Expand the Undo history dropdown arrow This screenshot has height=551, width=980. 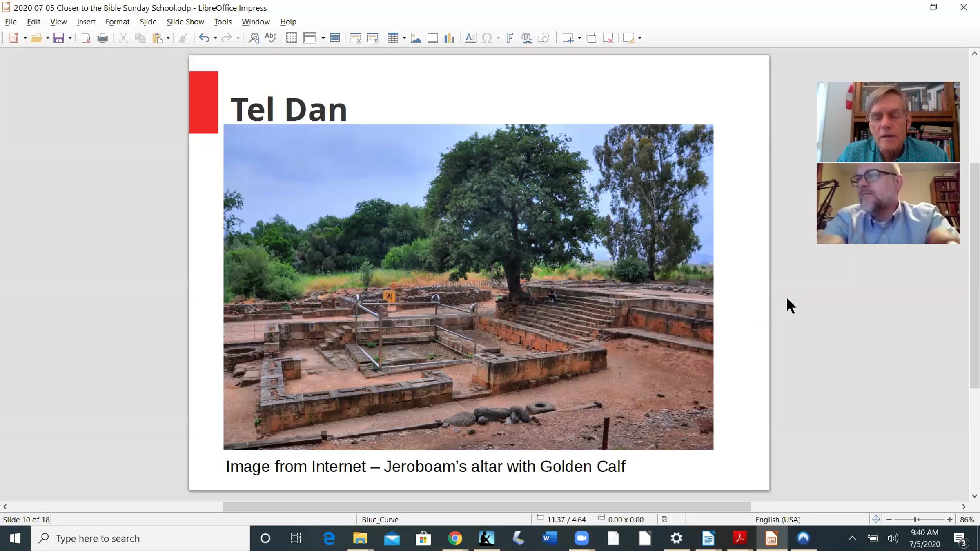pyautogui.click(x=216, y=38)
